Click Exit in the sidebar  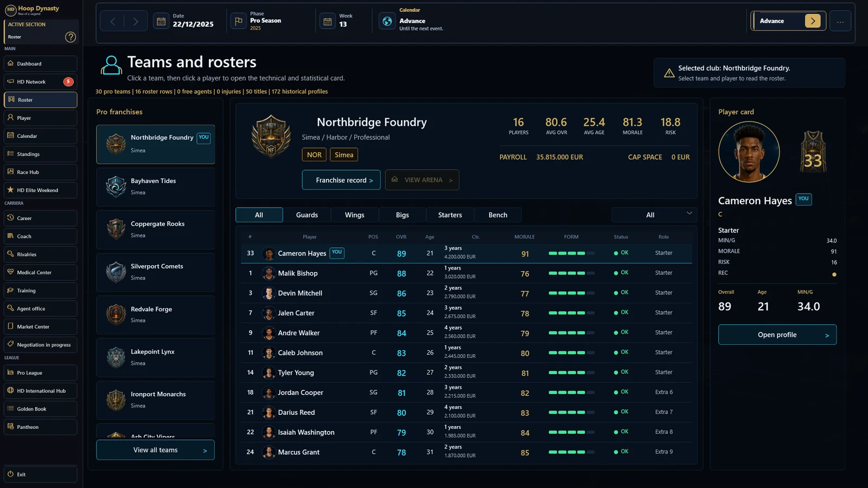click(41, 474)
